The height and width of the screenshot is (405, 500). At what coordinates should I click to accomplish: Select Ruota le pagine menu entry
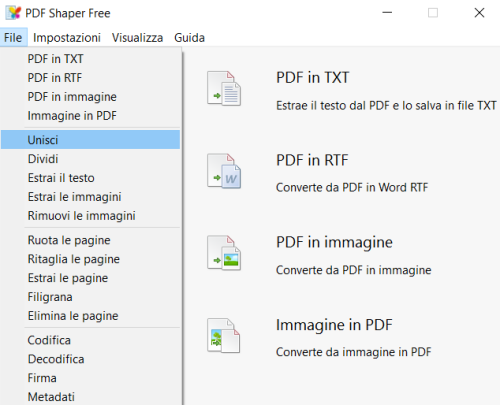(90, 240)
